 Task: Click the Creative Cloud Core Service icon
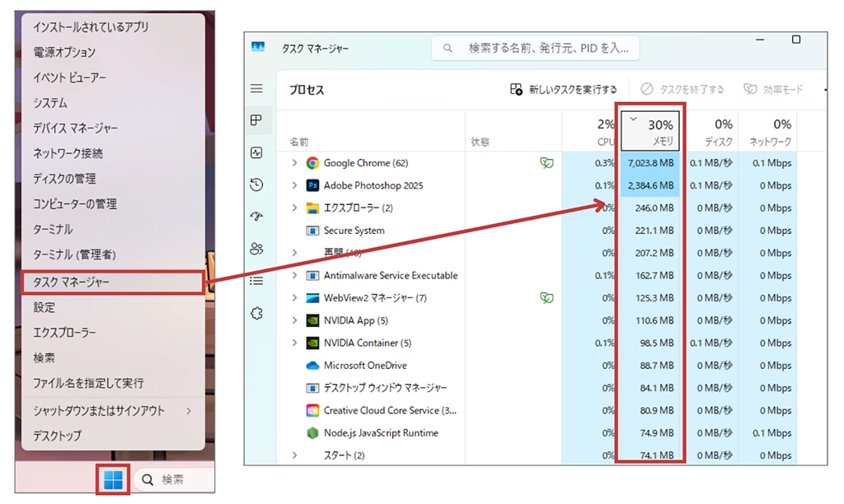point(312,410)
